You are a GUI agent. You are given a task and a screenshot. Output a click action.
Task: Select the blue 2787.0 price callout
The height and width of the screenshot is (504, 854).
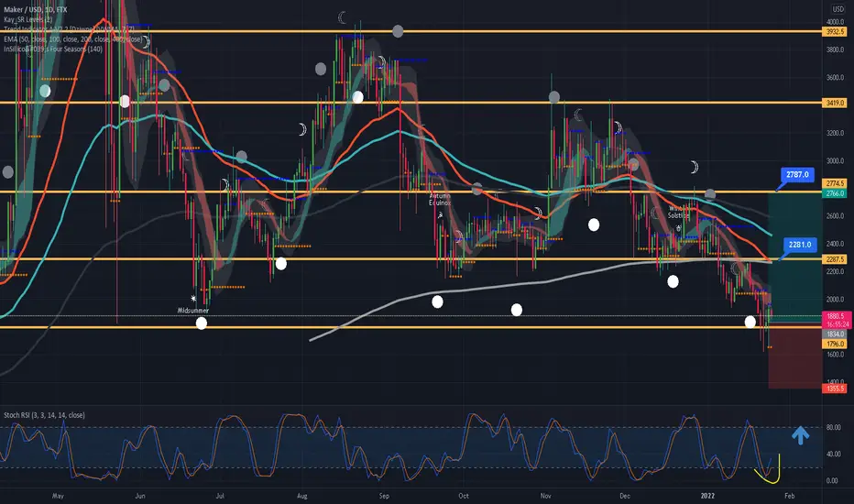coord(797,175)
